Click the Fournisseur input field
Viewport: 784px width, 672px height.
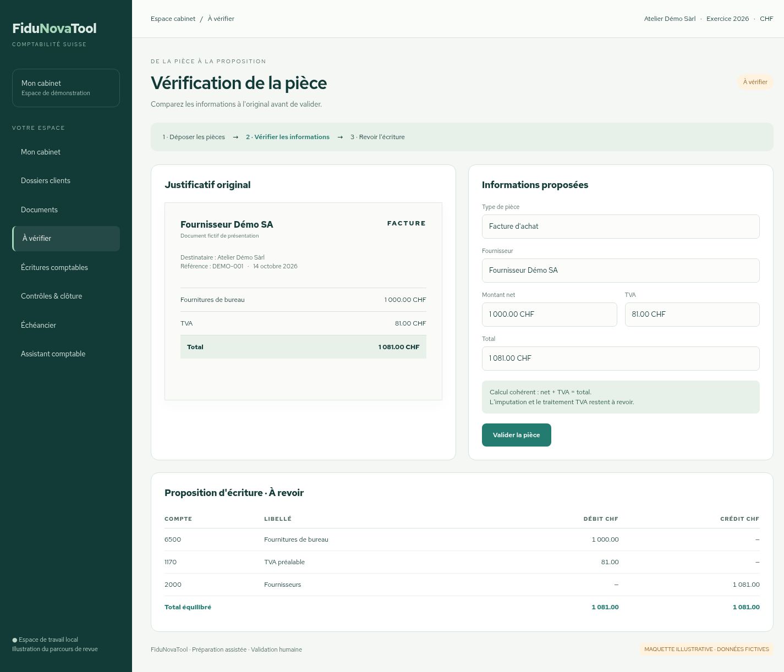621,271
